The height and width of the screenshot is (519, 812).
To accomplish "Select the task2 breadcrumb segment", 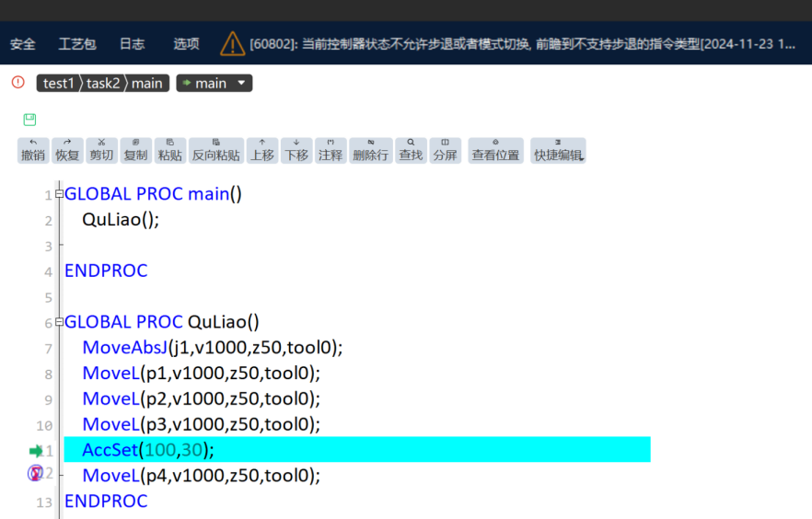I will click(x=102, y=84).
